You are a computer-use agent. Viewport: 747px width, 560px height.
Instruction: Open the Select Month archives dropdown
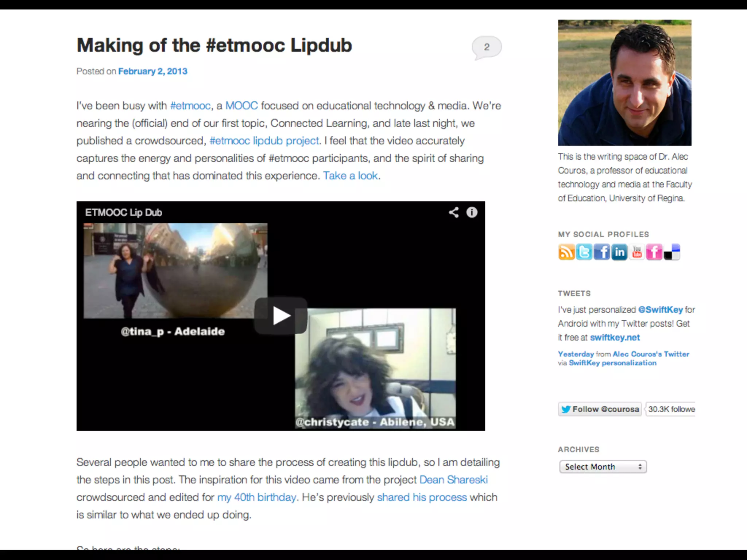(603, 467)
